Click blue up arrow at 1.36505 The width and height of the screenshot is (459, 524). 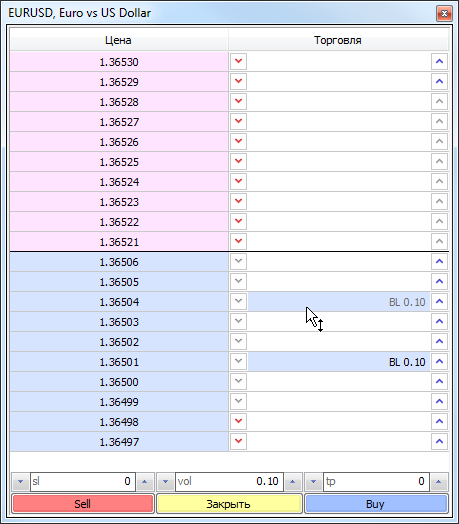point(439,281)
